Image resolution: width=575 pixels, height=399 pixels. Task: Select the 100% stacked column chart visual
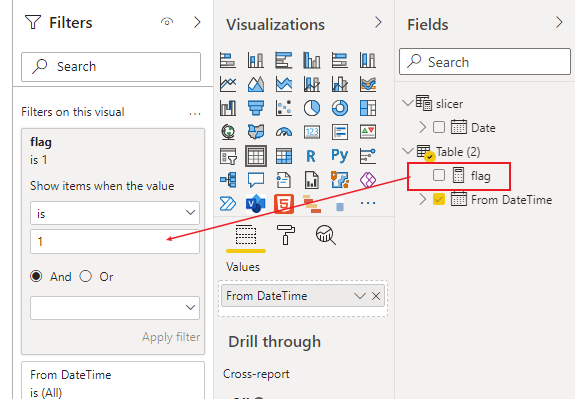click(368, 60)
